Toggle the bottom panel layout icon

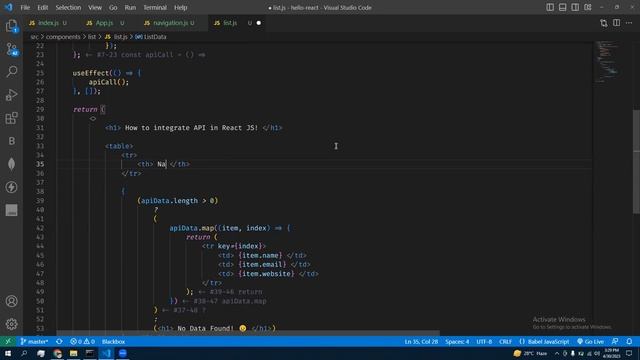pyautogui.click(x=562, y=7)
